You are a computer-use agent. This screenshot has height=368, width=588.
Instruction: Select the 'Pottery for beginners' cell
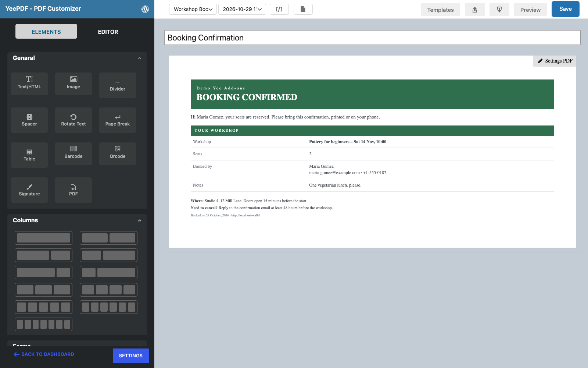[x=348, y=142]
